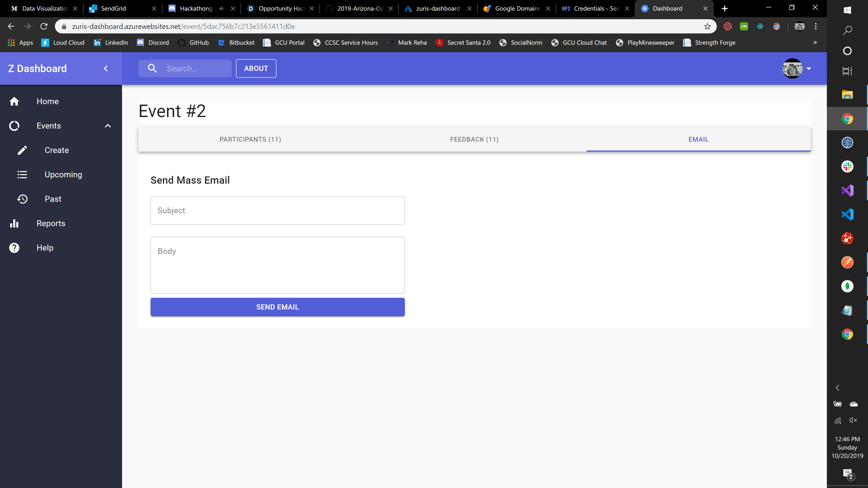Switch to the Feedback (11) tab
868x488 pixels.
click(474, 139)
